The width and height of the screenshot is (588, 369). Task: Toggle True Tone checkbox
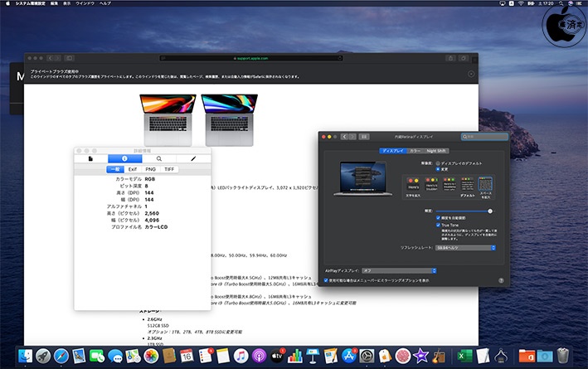coord(438,225)
